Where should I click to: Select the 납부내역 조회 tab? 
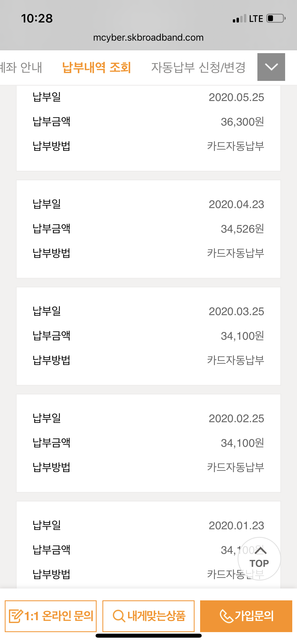(97, 67)
